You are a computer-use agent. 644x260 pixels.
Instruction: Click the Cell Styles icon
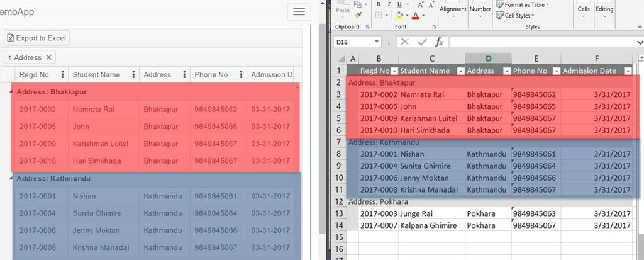coord(499,15)
